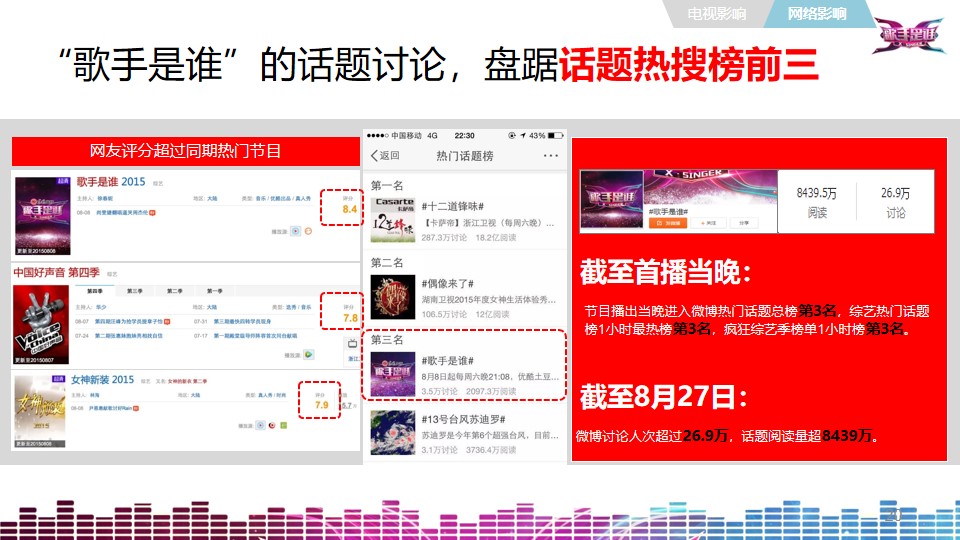Click the 第一名 rank label
The height and width of the screenshot is (540, 960).
point(387,186)
